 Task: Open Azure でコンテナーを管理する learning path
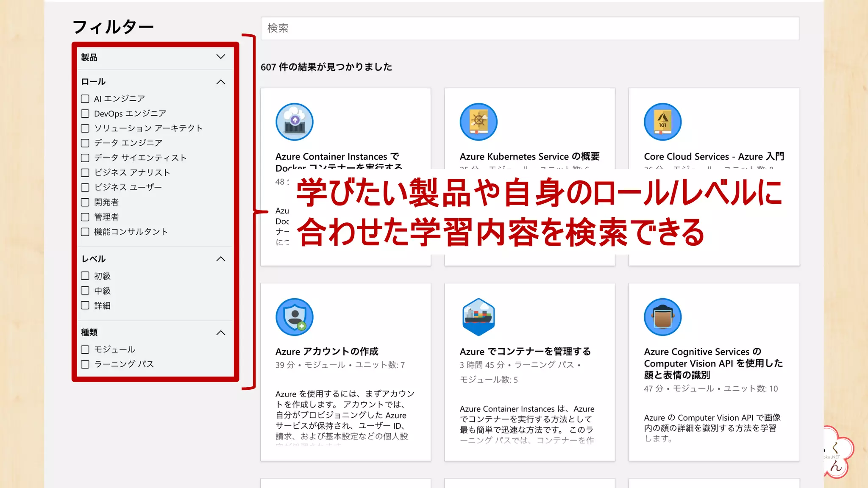click(525, 351)
